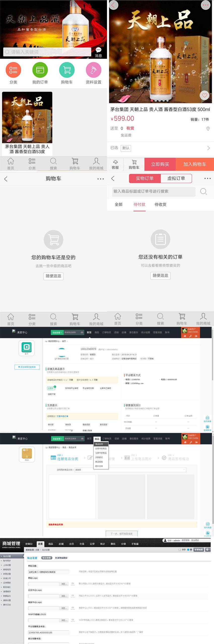Expand the 已选 默认 option chevron
The width and height of the screenshot is (214, 644).
tap(208, 148)
